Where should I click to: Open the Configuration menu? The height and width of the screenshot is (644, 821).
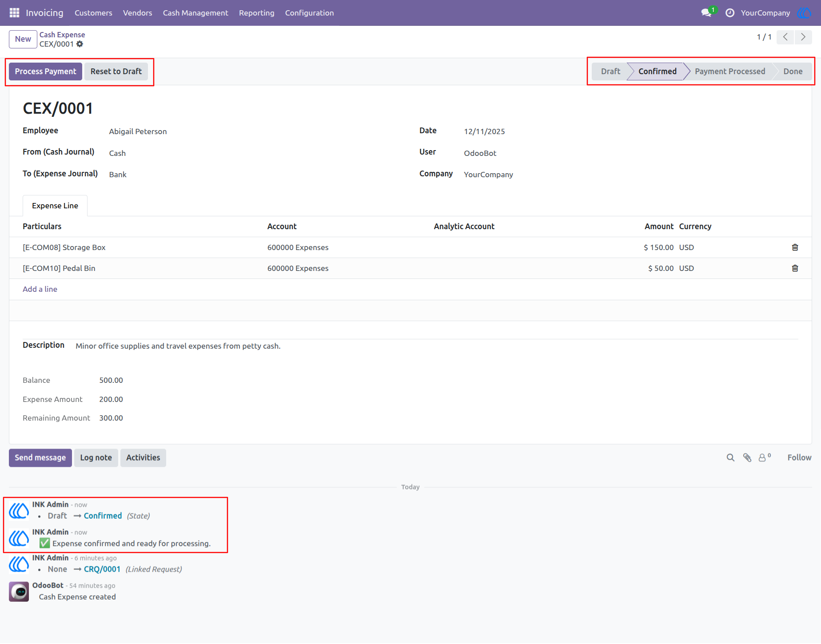(x=310, y=13)
